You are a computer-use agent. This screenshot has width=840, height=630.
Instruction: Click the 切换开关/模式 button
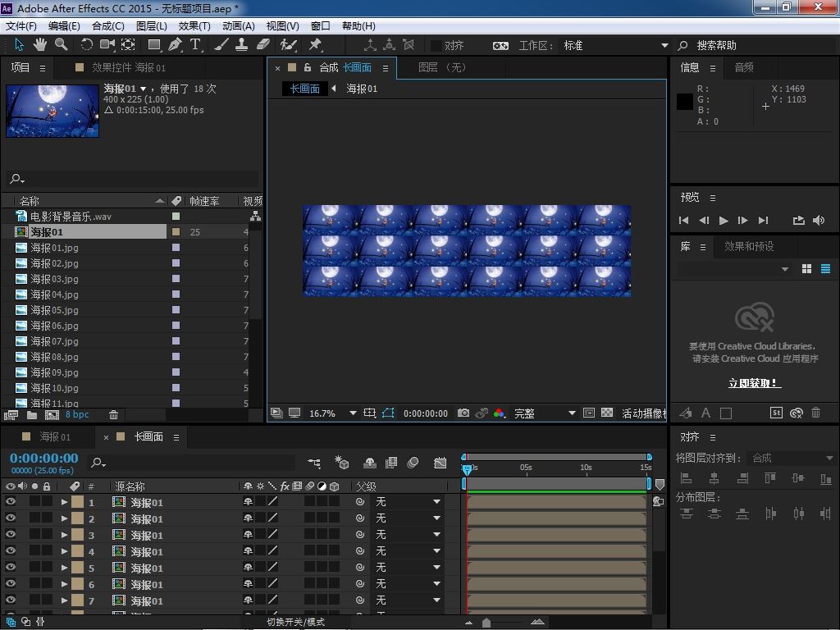point(295,622)
